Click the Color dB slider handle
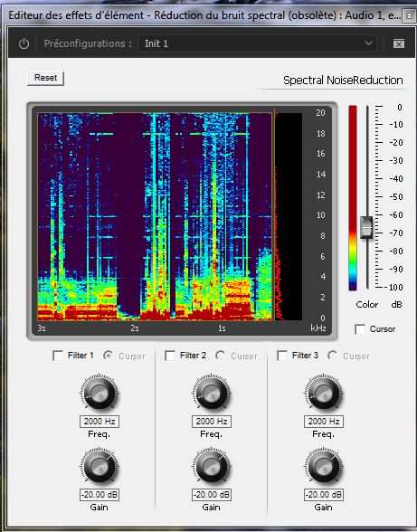The width and height of the screenshot is (417, 532). [366, 227]
